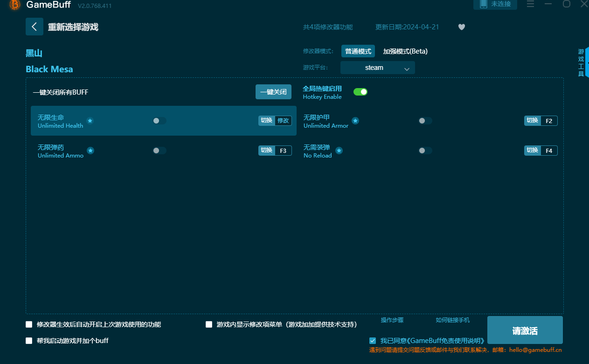Click the 请激活 activate button
This screenshot has width=589, height=364.
(x=525, y=330)
